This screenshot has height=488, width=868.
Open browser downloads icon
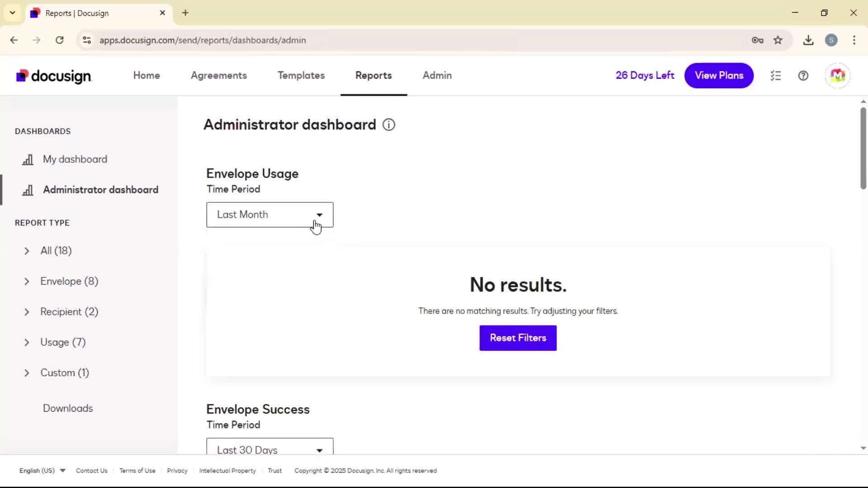click(x=808, y=40)
